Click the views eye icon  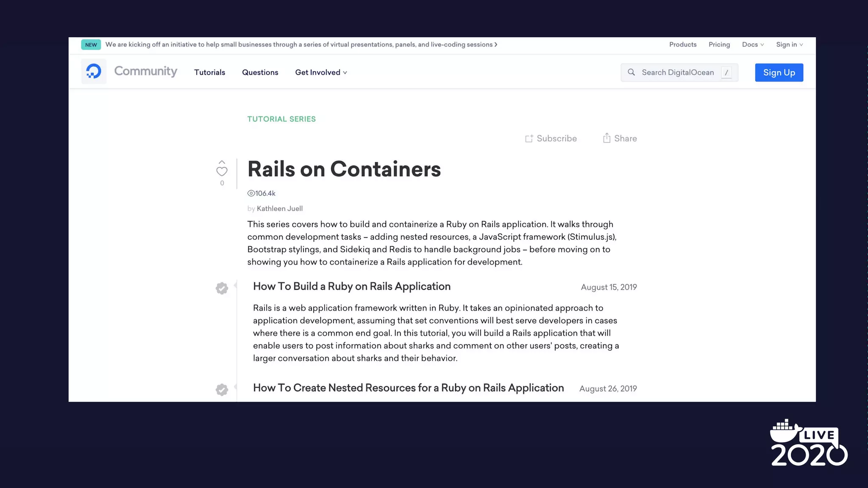[251, 193]
